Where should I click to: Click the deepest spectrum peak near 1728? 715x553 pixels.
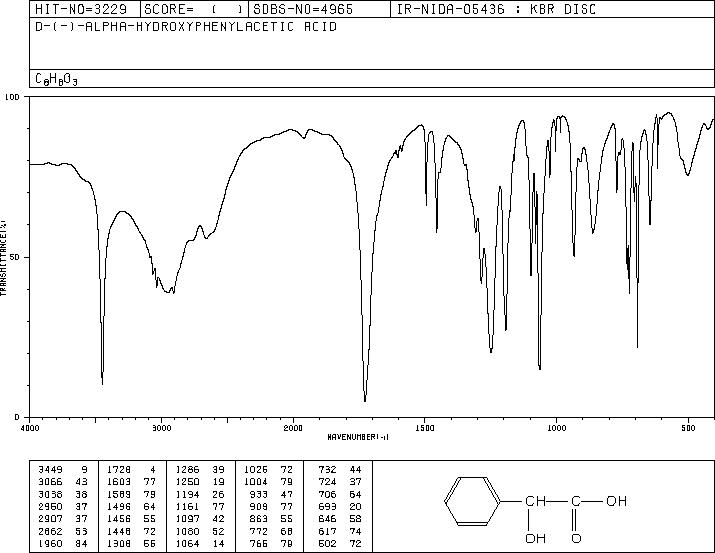pos(365,399)
